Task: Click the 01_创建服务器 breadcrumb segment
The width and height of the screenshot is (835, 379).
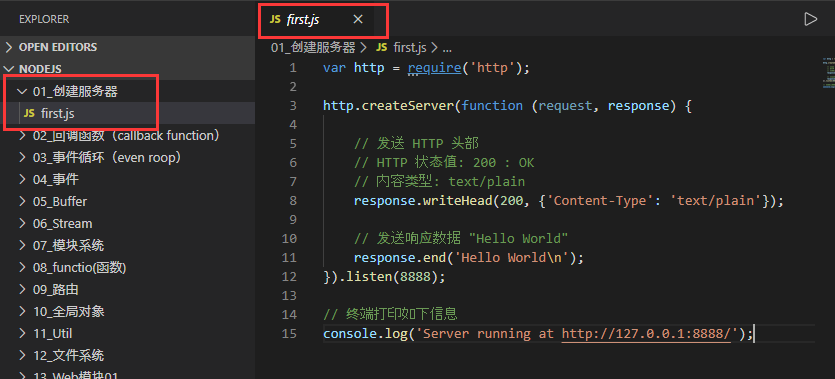Action: pos(313,47)
